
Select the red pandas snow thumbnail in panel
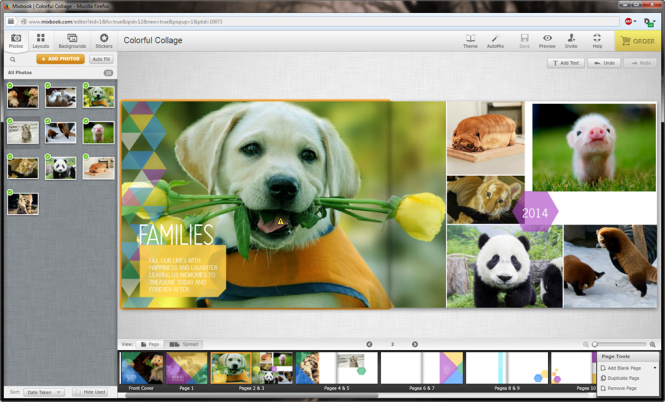click(61, 132)
